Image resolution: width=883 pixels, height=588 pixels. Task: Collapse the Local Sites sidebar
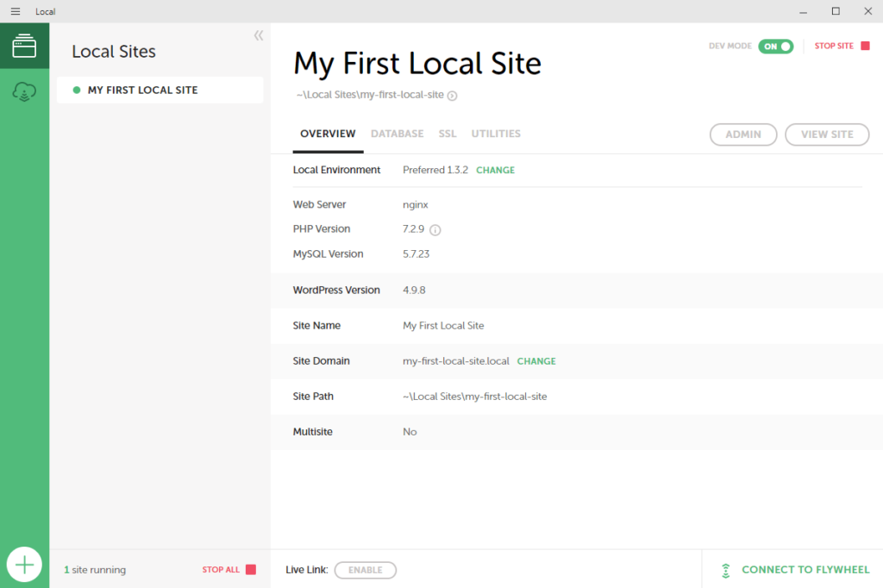pyautogui.click(x=258, y=35)
